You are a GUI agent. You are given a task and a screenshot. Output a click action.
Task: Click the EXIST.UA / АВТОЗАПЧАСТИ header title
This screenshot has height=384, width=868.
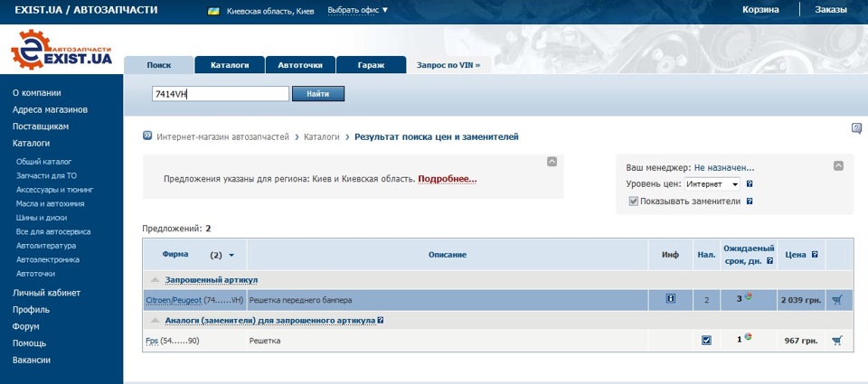pos(86,10)
